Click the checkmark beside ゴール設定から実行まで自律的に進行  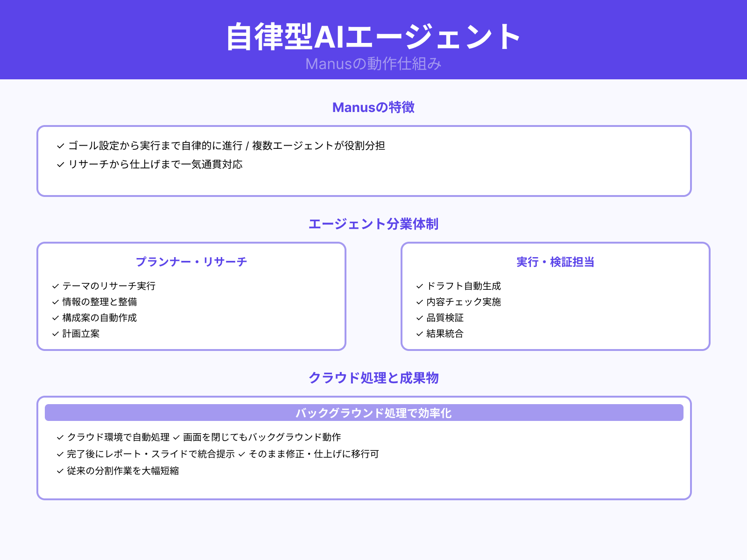[59, 146]
